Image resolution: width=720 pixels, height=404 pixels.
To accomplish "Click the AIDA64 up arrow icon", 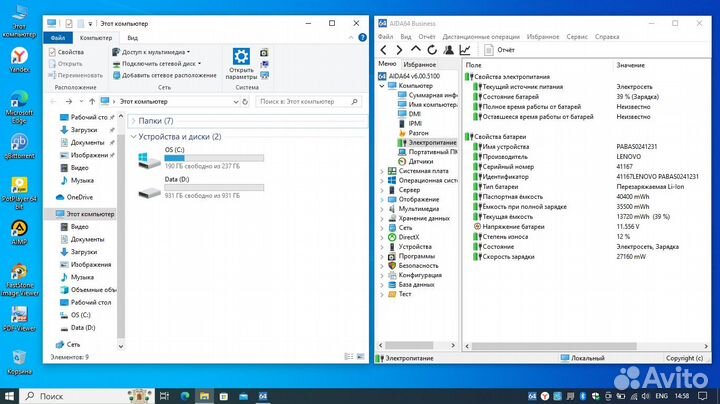I will [x=416, y=49].
